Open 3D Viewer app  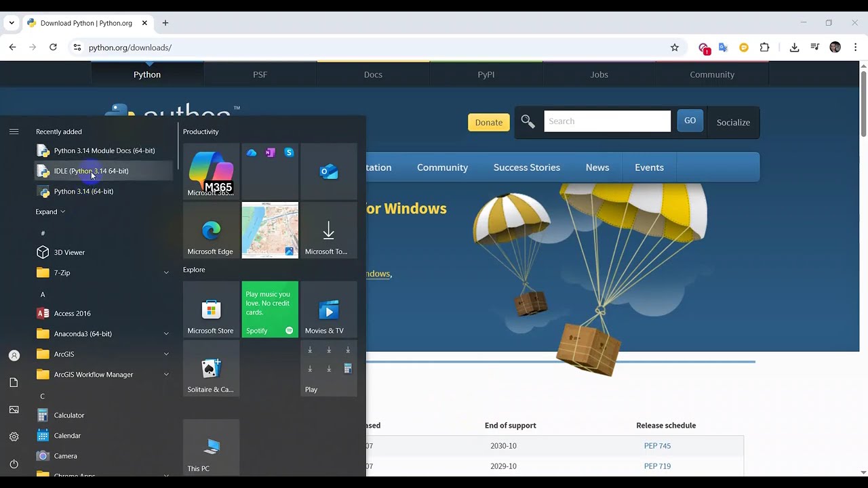pyautogui.click(x=103, y=252)
